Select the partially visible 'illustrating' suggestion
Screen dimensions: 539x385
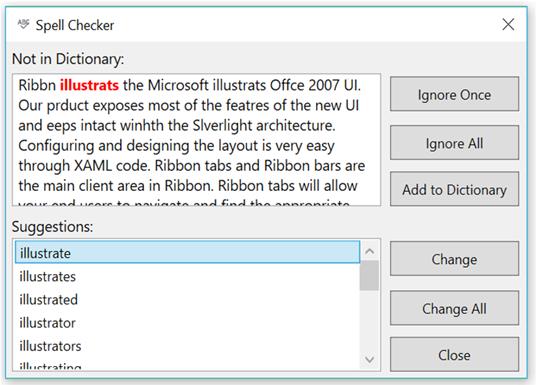(187, 365)
